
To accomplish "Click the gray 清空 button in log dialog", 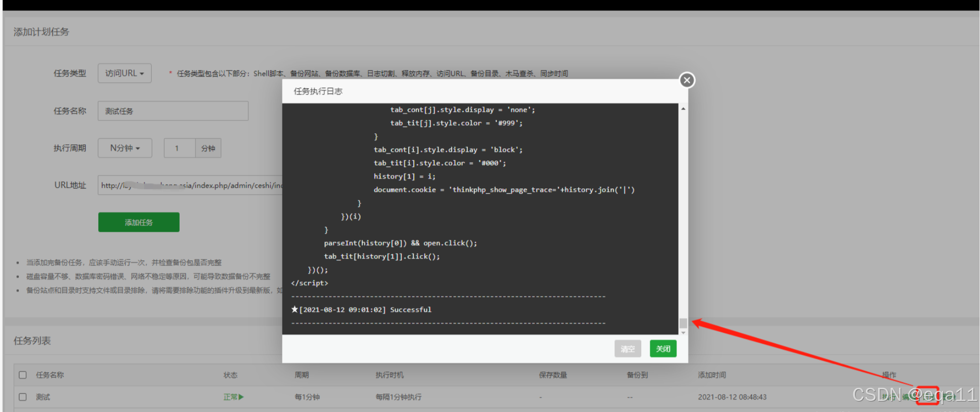I will (x=628, y=348).
